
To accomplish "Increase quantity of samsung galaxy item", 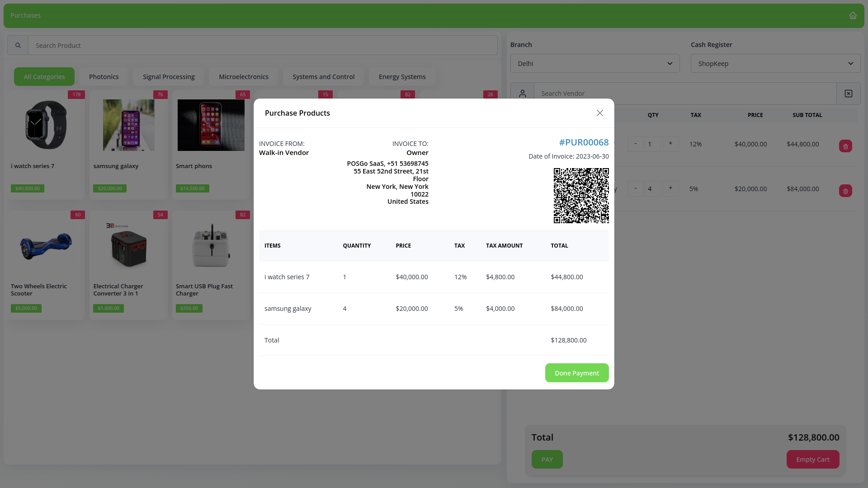I will (670, 188).
